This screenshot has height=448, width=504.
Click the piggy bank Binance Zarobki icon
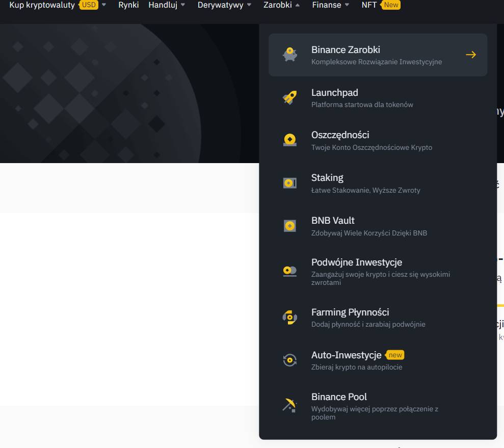(x=290, y=55)
